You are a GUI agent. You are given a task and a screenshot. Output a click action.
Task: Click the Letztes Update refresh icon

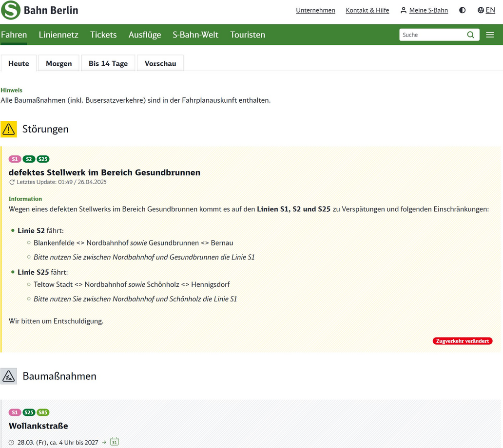point(12,182)
